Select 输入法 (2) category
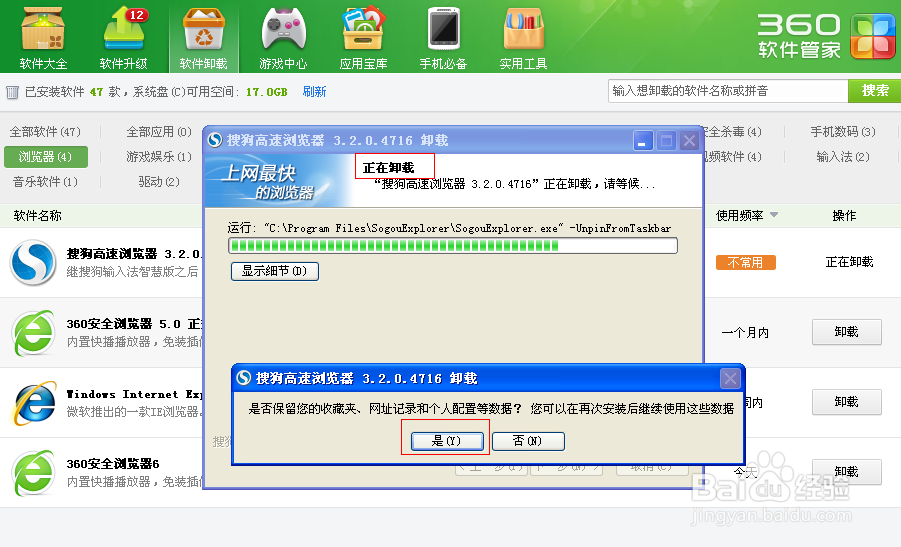 pyautogui.click(x=843, y=156)
